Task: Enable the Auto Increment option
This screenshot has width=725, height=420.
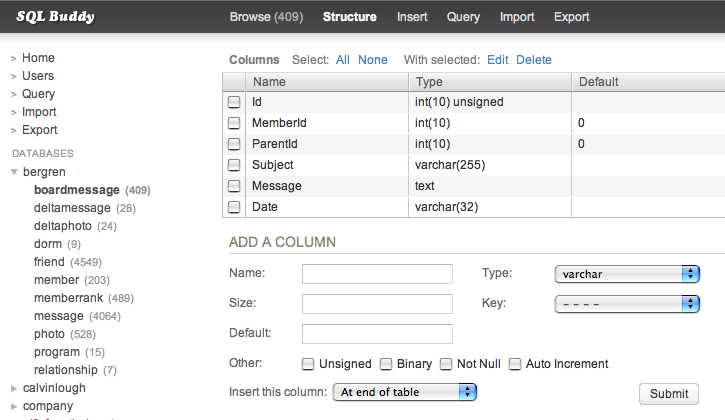Action: tap(515, 364)
